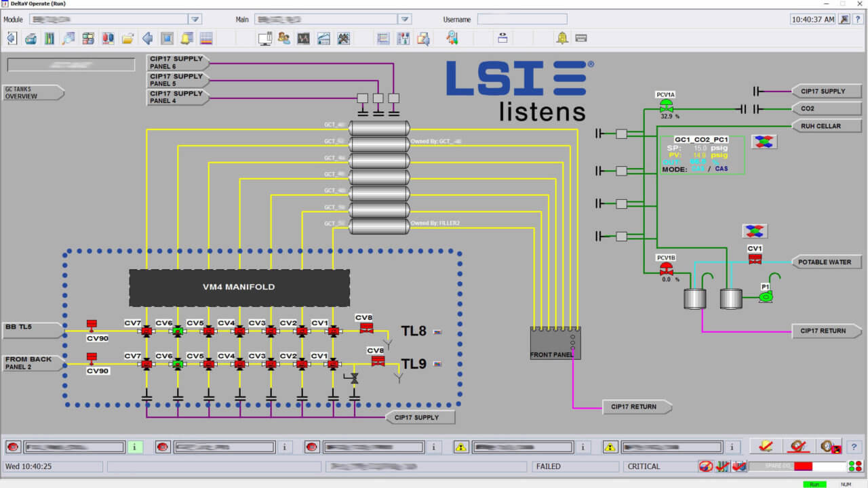The width and height of the screenshot is (868, 488).
Task: Open CIP17 SUPPLY PANEL 6 link
Action: [x=178, y=62]
